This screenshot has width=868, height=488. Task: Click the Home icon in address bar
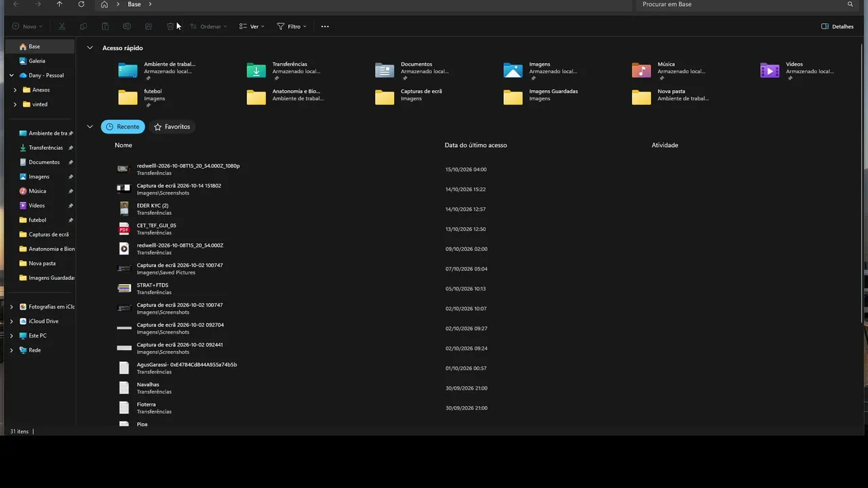pyautogui.click(x=104, y=4)
